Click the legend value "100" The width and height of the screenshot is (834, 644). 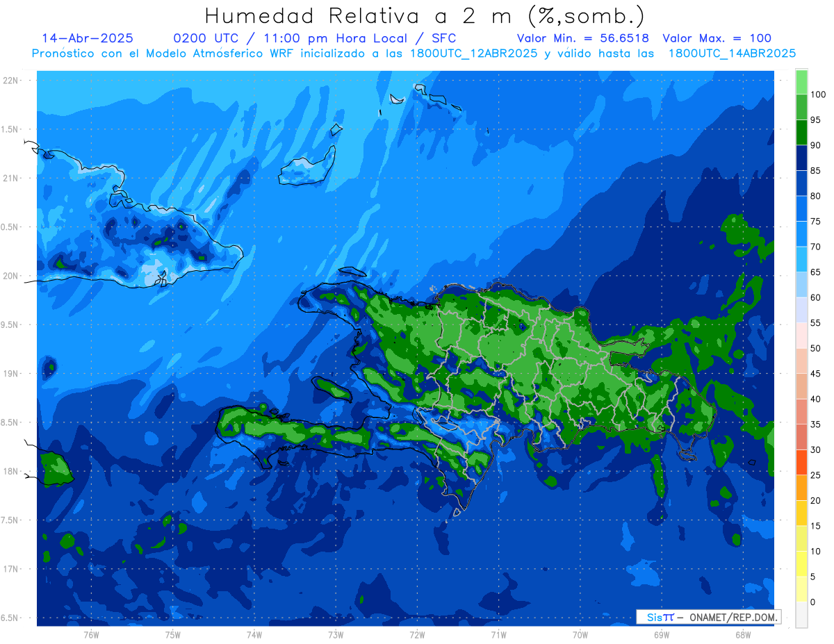click(818, 94)
